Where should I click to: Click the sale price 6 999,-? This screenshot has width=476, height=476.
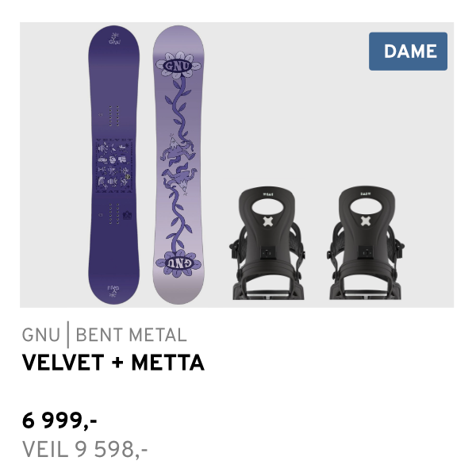coord(60,420)
